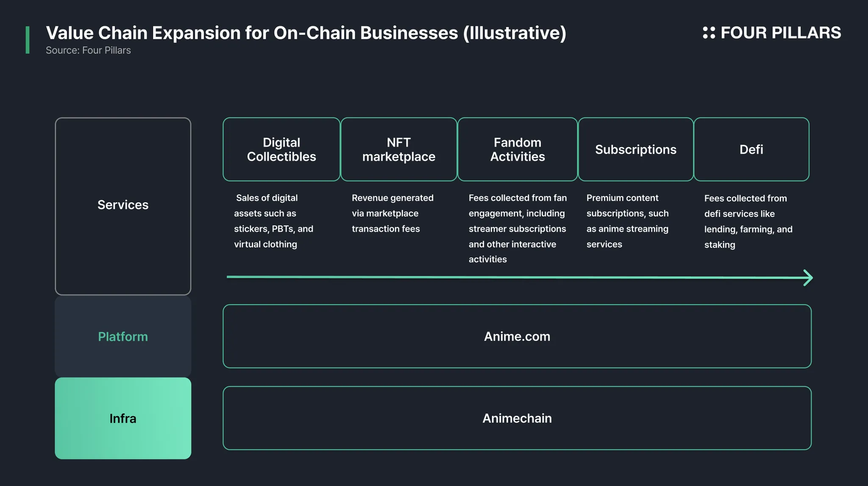This screenshot has width=868, height=486.
Task: Click the Fandom Activities box
Action: pos(517,149)
